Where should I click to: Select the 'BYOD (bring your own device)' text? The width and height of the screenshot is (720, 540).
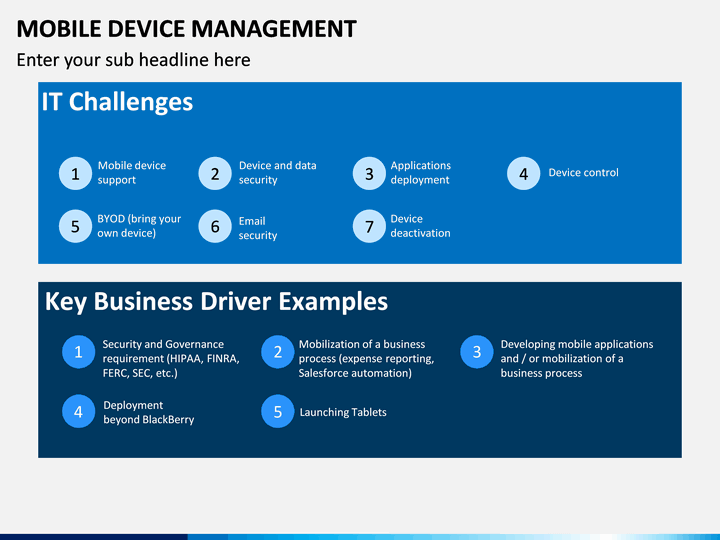pos(139,226)
